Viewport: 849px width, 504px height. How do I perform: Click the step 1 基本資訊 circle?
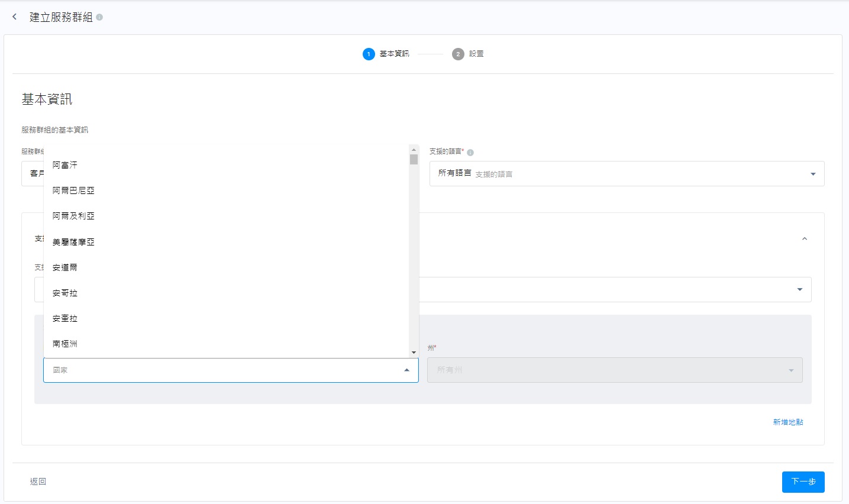click(369, 54)
